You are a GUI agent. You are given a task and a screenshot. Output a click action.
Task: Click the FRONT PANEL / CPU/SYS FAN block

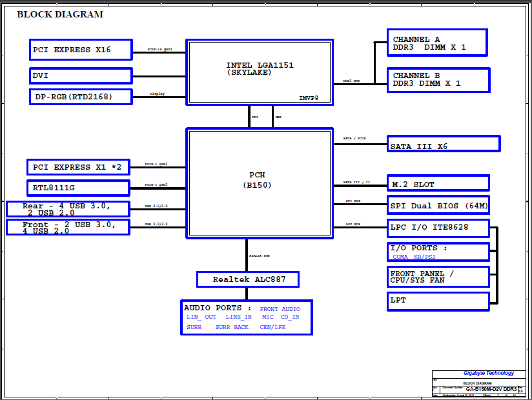click(x=438, y=277)
